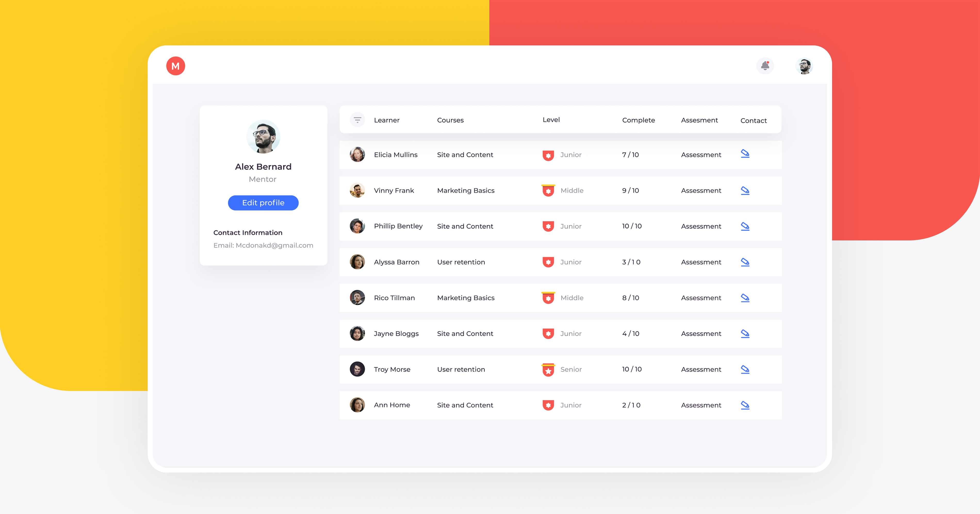The image size is (980, 514).
Task: Click Alyssa Barron's avatar
Action: (x=357, y=262)
